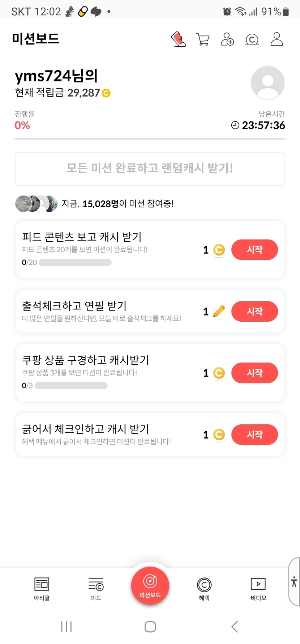Tap the red sneaker icon in header
The image size is (300, 644).
178,39
